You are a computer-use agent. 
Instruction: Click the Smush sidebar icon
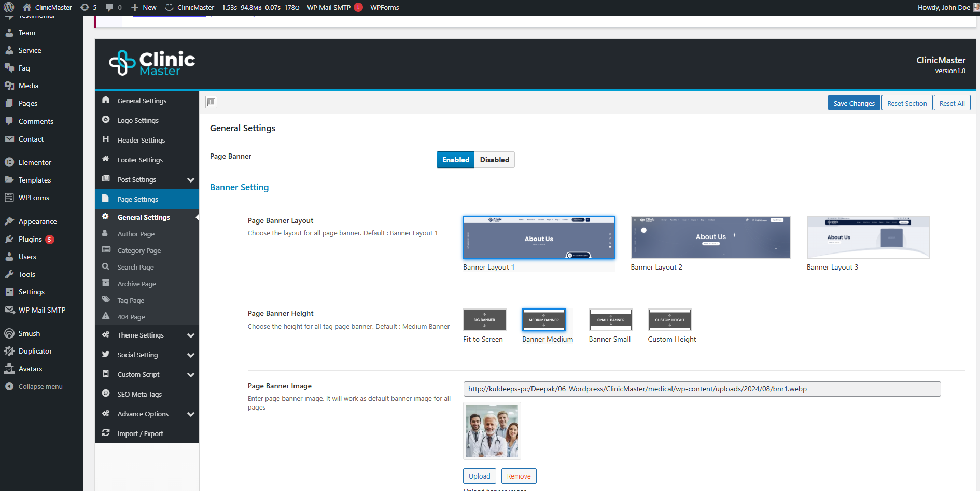point(9,333)
